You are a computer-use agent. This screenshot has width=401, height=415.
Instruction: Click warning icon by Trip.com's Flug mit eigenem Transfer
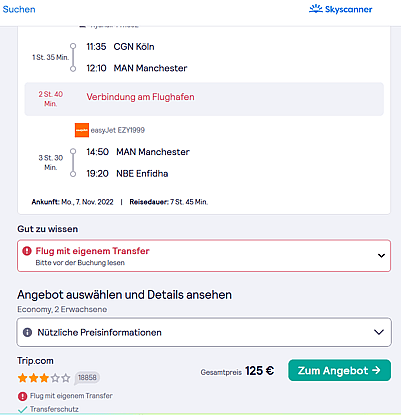click(x=22, y=396)
